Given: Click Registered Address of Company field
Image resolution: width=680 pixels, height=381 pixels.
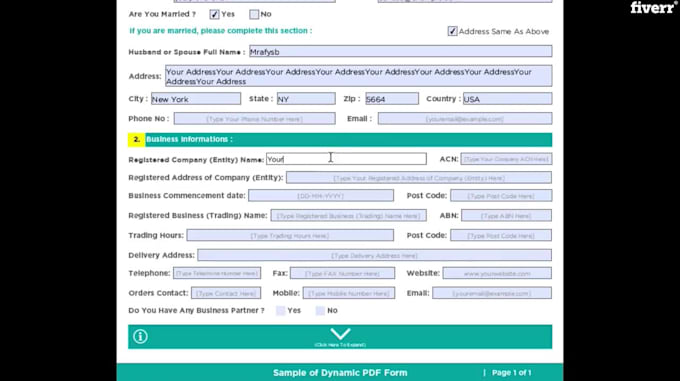Looking at the screenshot, I should pos(418,178).
